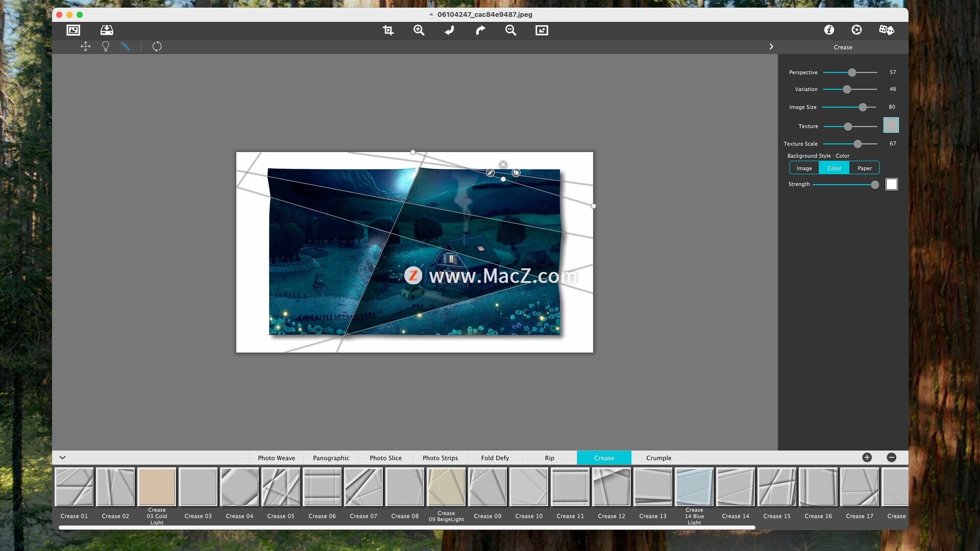Apply Crease 09 BeigeLight preset
This screenshot has height=551, width=980.
pyautogui.click(x=446, y=487)
